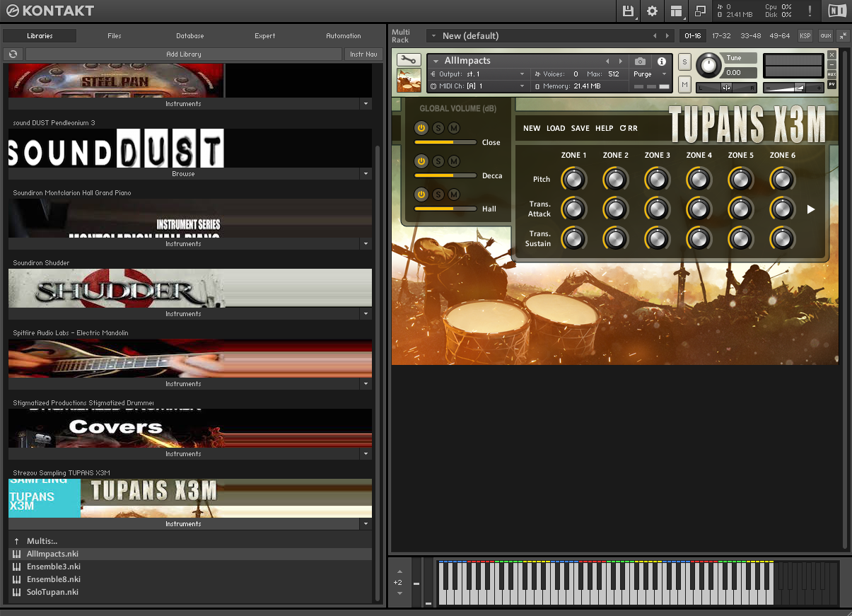Toggle Hall mic power button
The height and width of the screenshot is (616, 852).
(421, 194)
